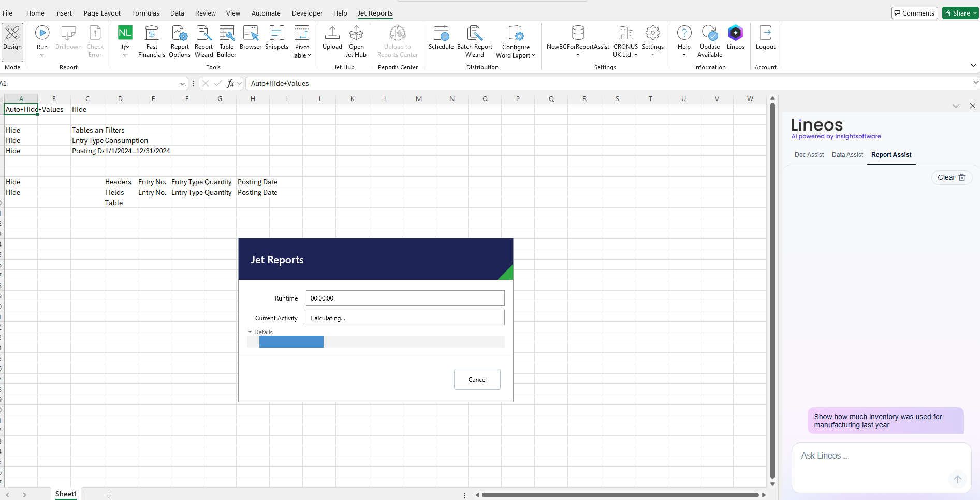The width and height of the screenshot is (980, 500).
Task: Switch to the Data Assist tab
Action: (847, 154)
